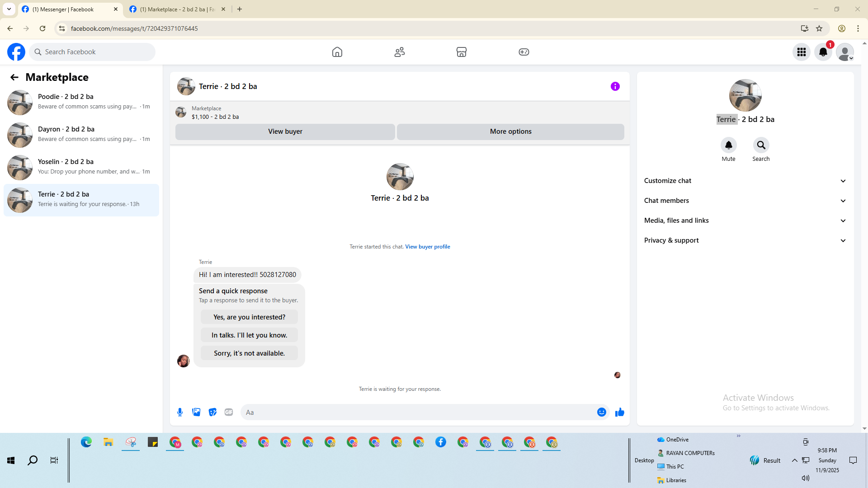The image size is (868, 488).
Task: Click the More options button
Action: tap(511, 131)
